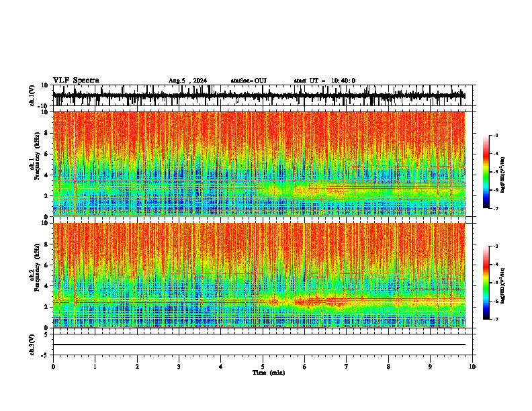The width and height of the screenshot is (532, 411).
Task: Click time-axis tick label "5"
Action: coord(263,367)
